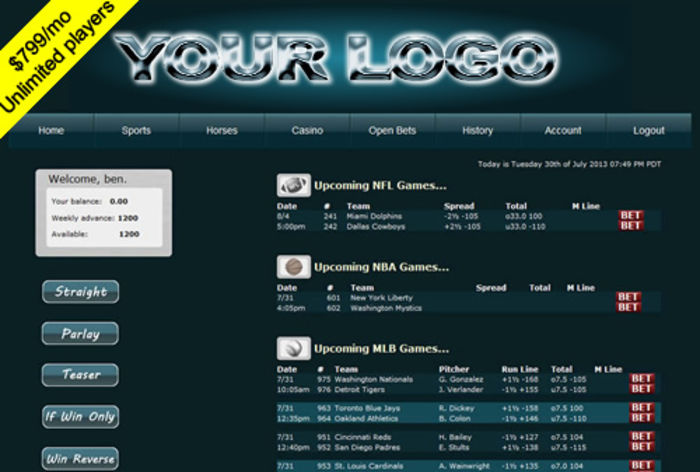Click the If Win Only button
The width and height of the screenshot is (700, 472).
[80, 417]
